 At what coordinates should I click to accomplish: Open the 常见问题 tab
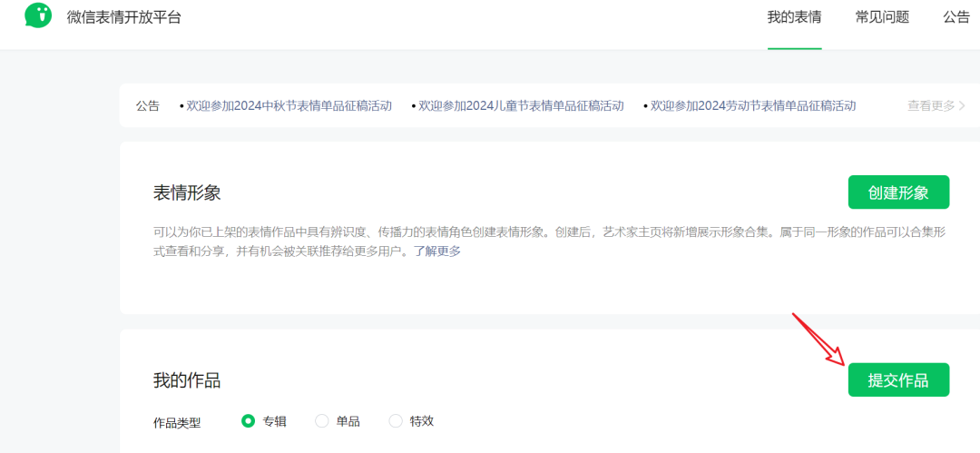(882, 17)
